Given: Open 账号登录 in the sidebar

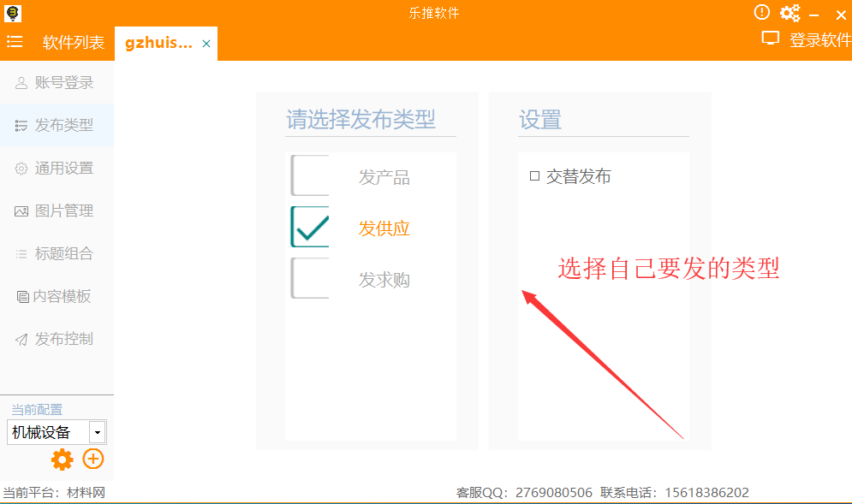Looking at the screenshot, I should pos(57,83).
